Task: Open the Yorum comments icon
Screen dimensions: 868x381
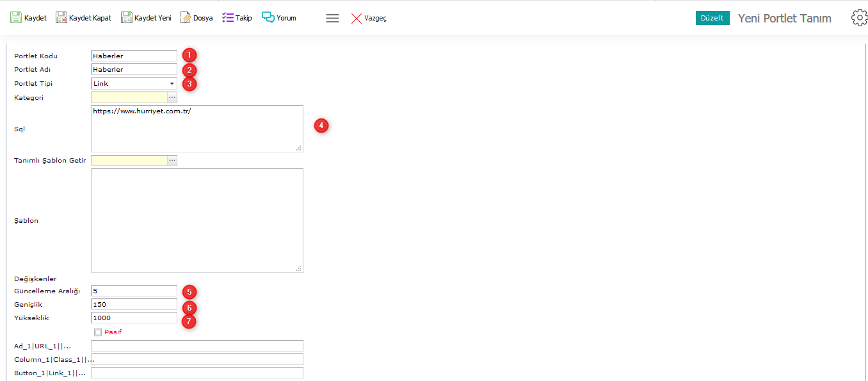Action: coord(268,18)
